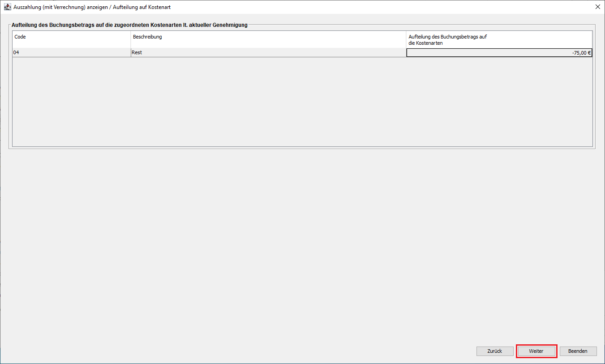Click Beenden to exit the dialog
Image resolution: width=605 pixels, height=364 pixels.
click(x=578, y=351)
